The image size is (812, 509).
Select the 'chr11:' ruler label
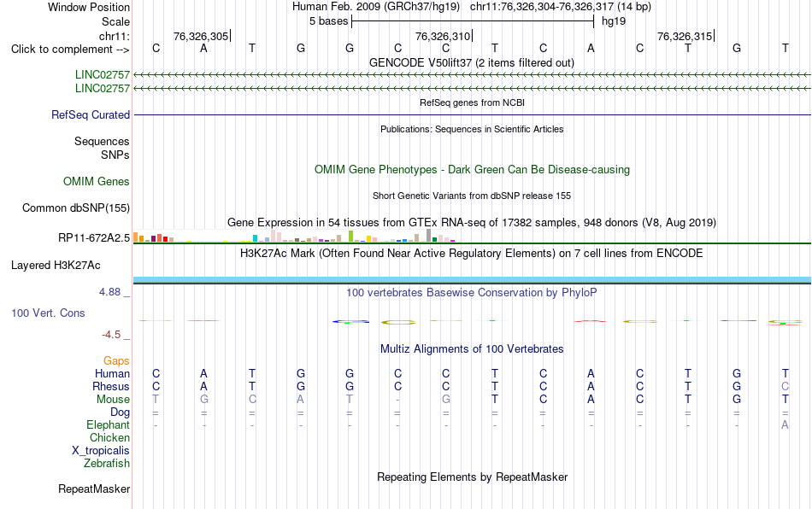click(x=114, y=36)
